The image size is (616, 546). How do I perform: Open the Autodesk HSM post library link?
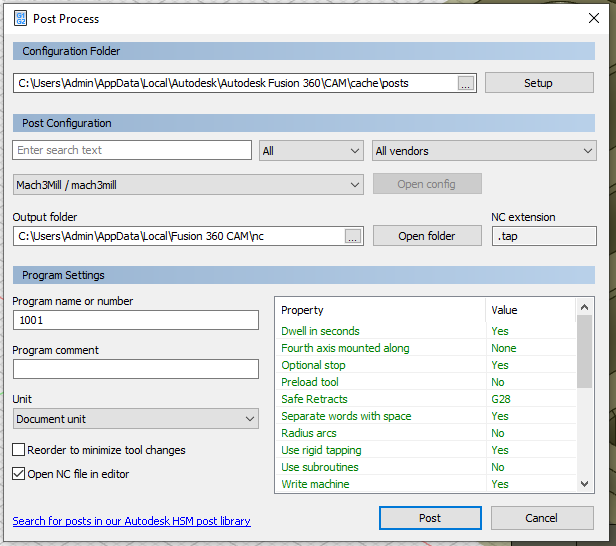tap(131, 521)
